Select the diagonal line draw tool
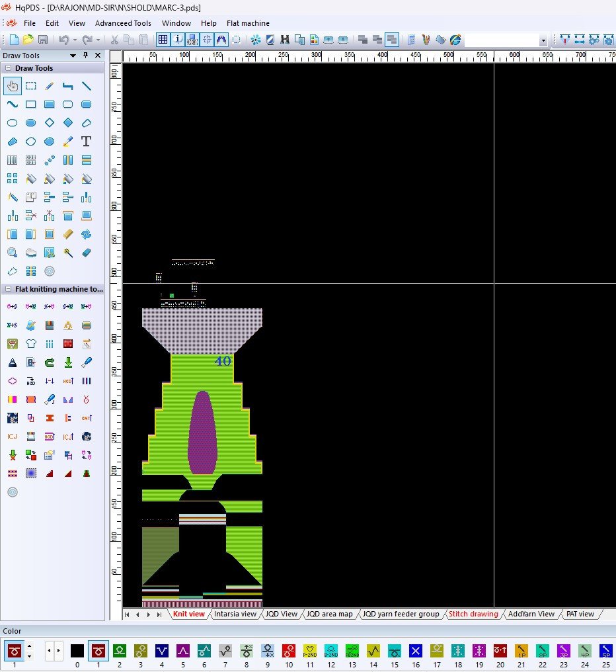 point(86,86)
